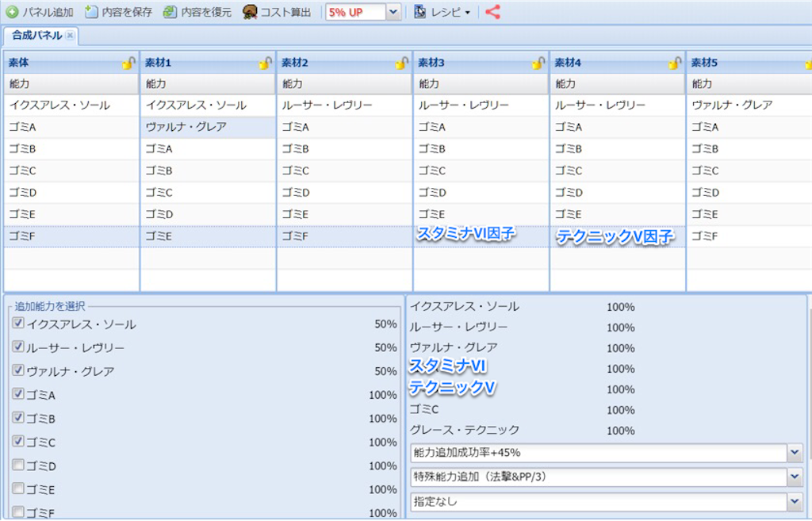Viewport: 812px width, 521px height.
Task: Select ゴミC in result list
Action: pos(424,409)
